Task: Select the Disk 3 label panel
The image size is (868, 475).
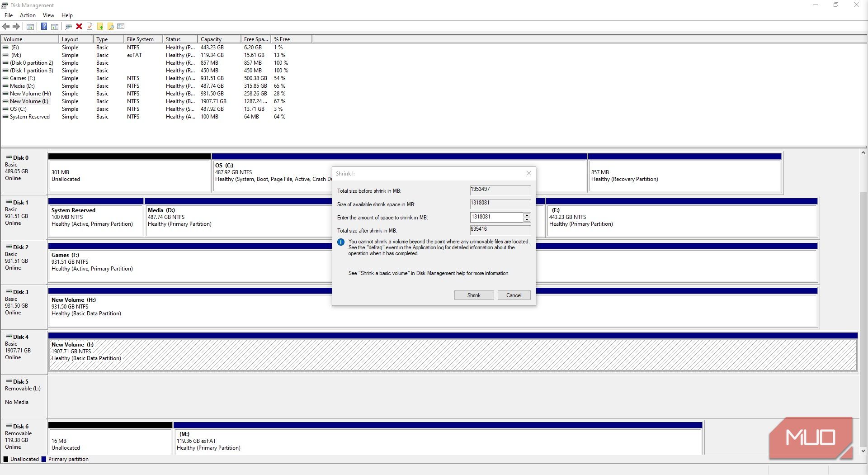Action: (24, 307)
